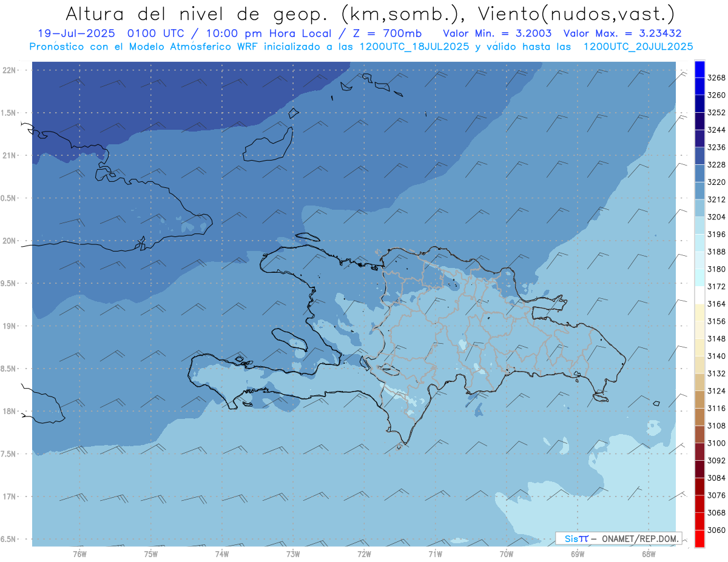The width and height of the screenshot is (728, 562).
Task: Click the 'Valor Min. = 3.2003' text
Action: [497, 34]
